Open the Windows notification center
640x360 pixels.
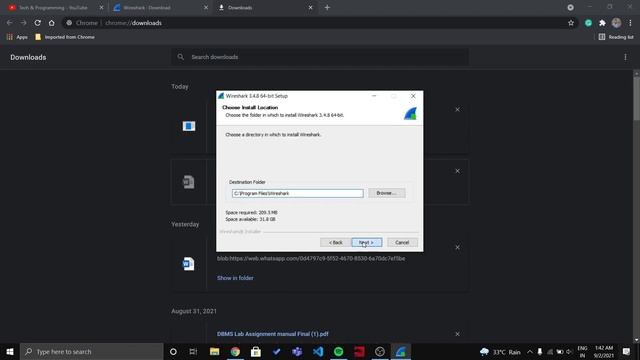coord(627,351)
